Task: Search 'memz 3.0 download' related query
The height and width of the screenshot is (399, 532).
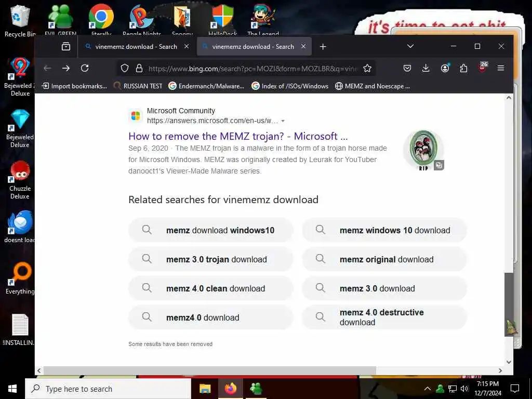Action: coord(384,288)
